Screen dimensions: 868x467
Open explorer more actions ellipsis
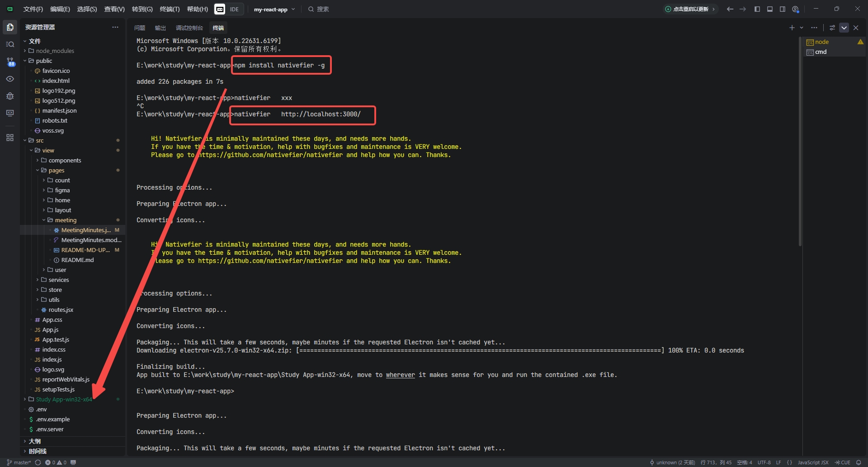coord(115,27)
